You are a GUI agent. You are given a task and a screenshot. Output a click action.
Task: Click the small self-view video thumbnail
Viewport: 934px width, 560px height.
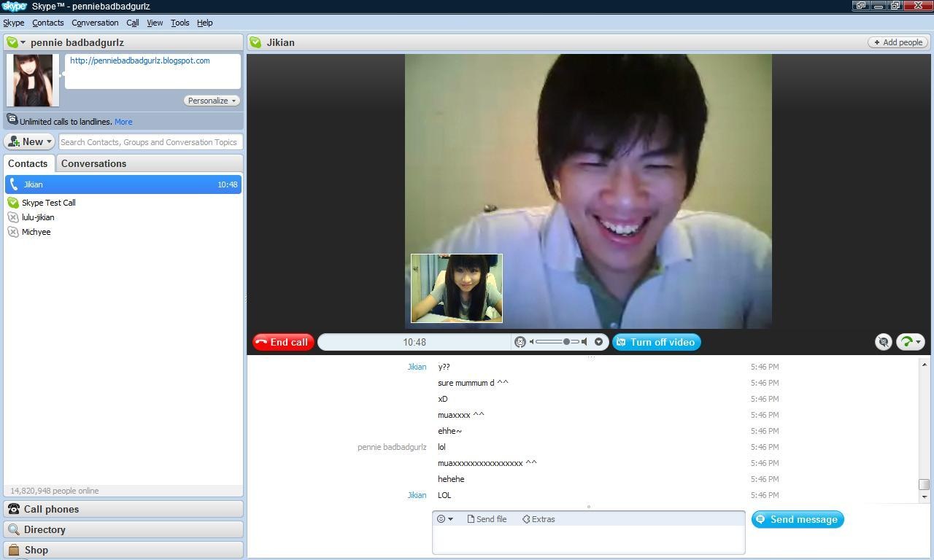(457, 288)
